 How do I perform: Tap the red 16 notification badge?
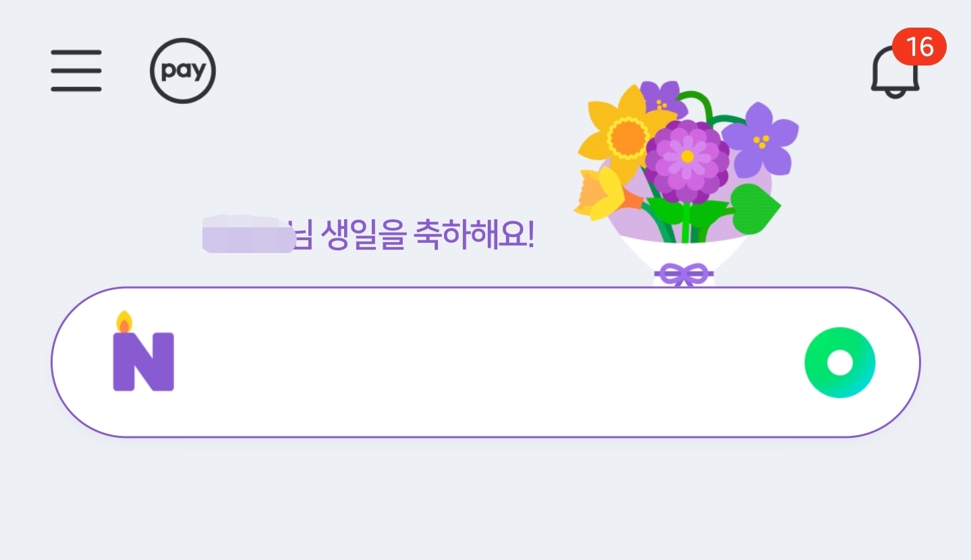[919, 47]
